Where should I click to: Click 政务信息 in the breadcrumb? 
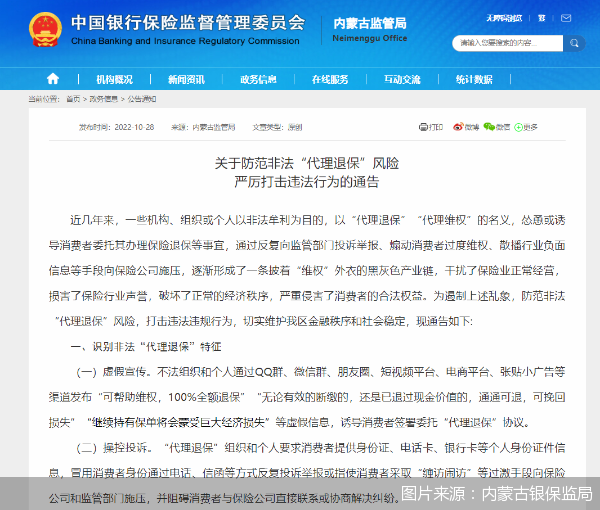[x=103, y=99]
